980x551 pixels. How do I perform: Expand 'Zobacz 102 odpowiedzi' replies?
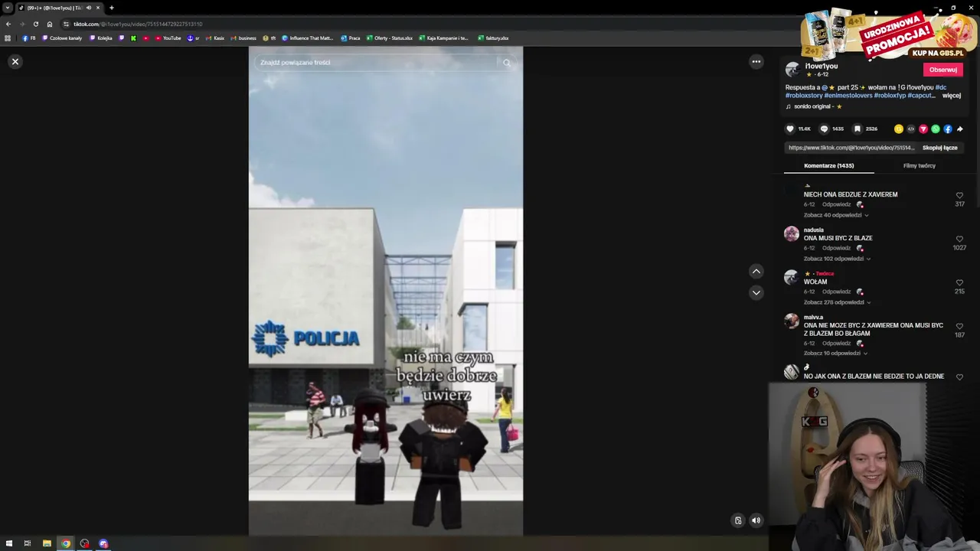point(837,259)
